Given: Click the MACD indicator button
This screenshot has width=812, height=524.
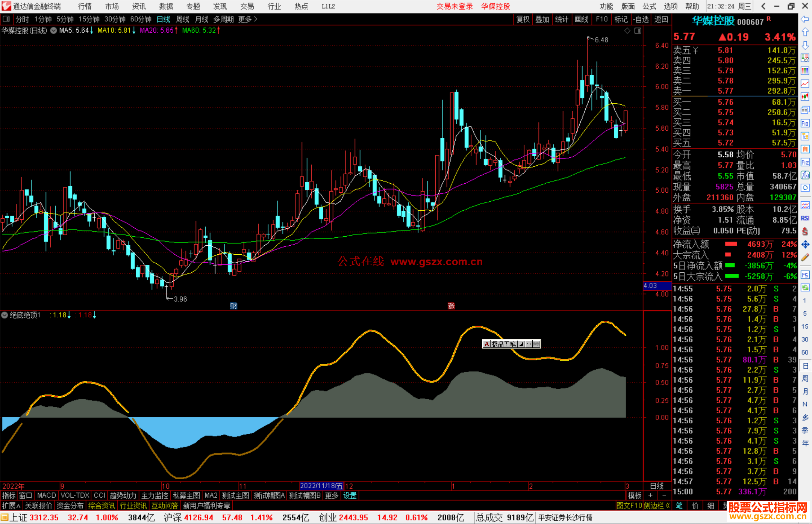Looking at the screenshot, I should (x=46, y=495).
